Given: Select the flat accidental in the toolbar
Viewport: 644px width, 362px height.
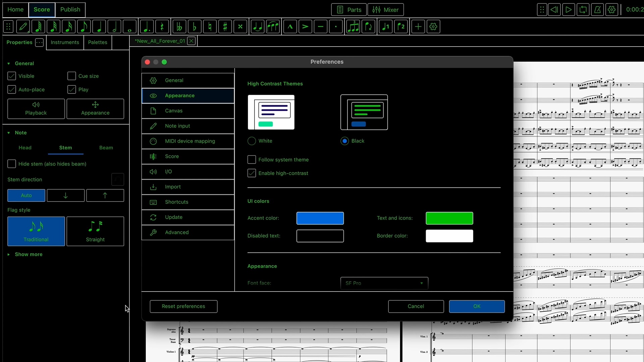Looking at the screenshot, I should point(195,26).
